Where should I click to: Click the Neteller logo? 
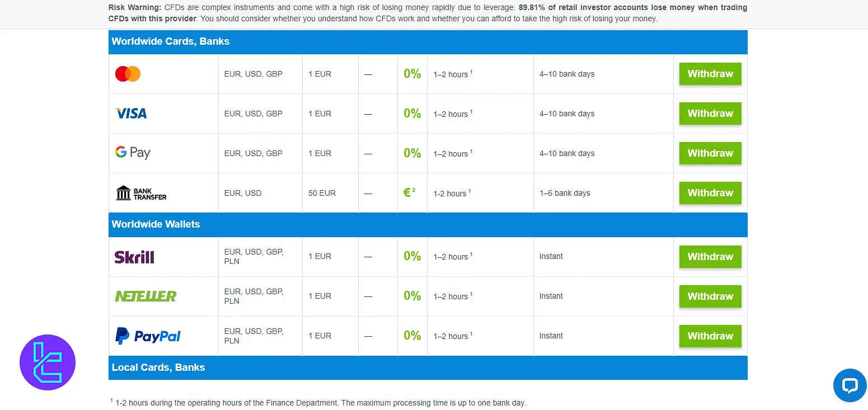[x=146, y=296]
